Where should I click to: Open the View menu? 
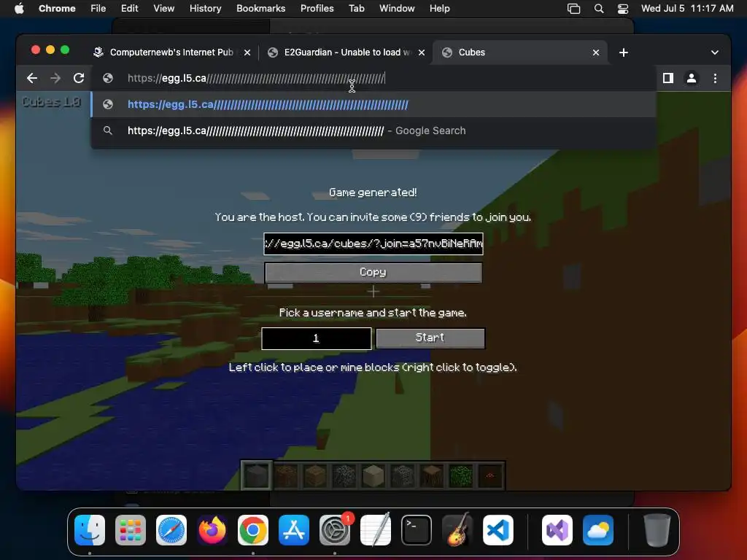coord(163,9)
